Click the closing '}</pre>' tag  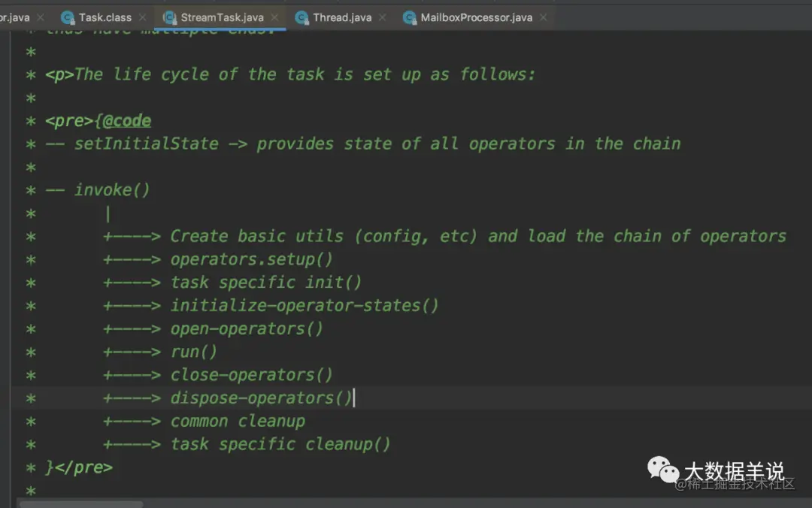79,467
